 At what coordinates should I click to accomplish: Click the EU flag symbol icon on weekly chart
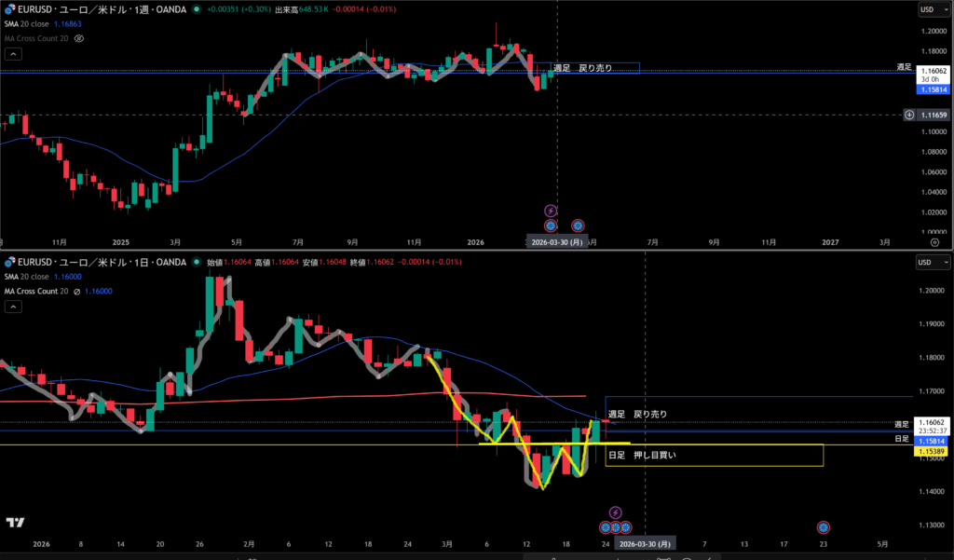click(8, 9)
